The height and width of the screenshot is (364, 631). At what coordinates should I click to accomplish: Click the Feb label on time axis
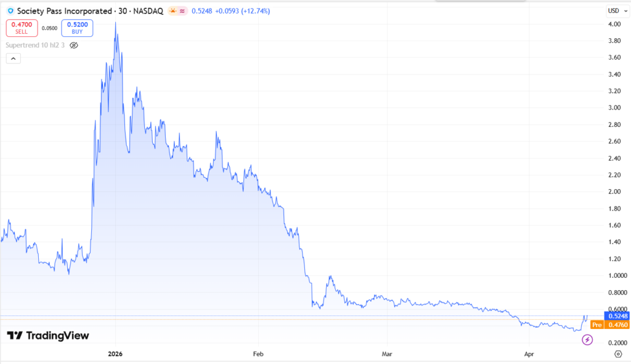pos(258,354)
